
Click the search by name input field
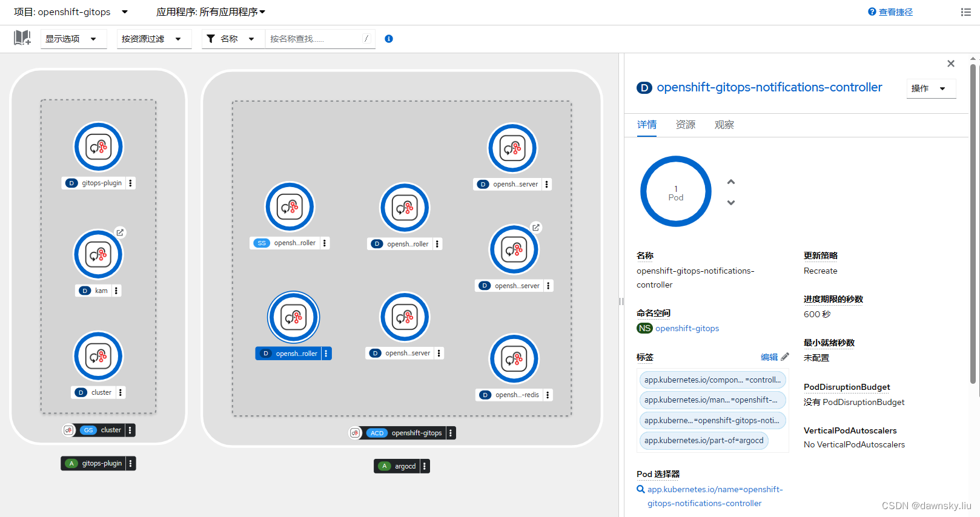(319, 39)
